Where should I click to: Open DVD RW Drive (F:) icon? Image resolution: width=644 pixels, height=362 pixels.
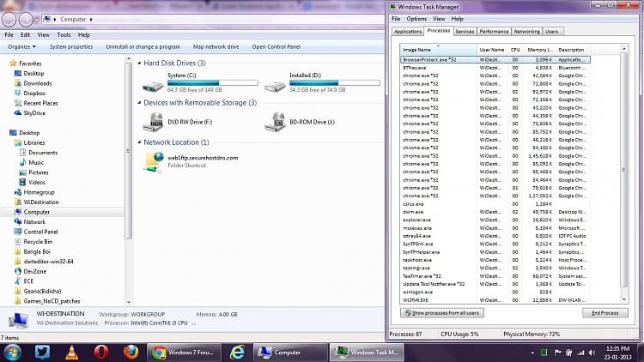(153, 123)
